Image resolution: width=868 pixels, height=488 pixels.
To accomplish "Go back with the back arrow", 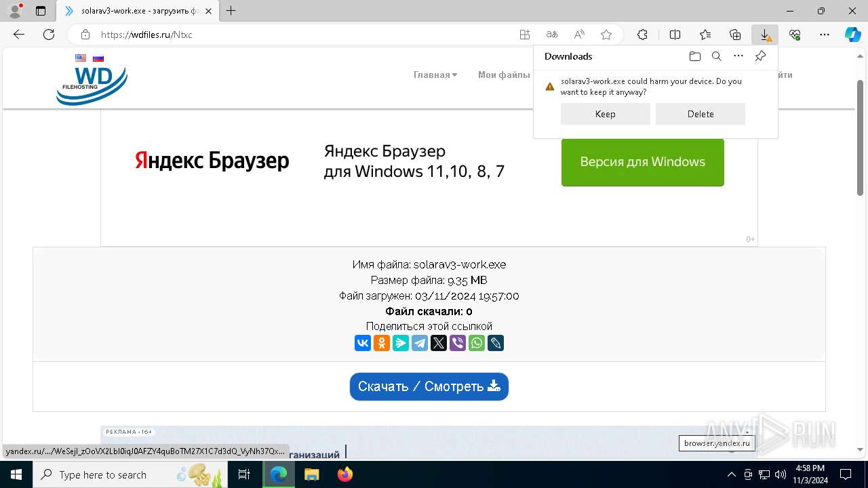I will 19,35.
